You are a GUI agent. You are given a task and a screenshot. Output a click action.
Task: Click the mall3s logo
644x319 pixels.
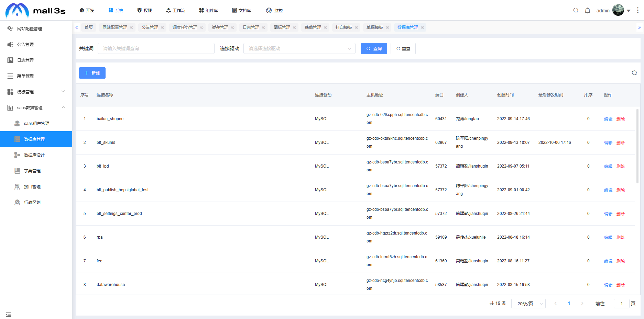[x=35, y=10]
